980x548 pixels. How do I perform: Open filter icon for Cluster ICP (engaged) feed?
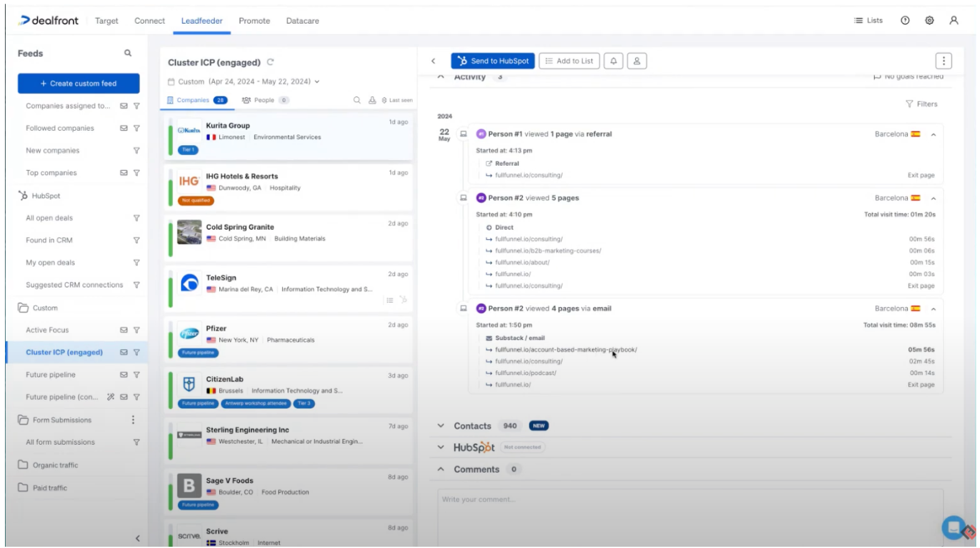[x=136, y=352]
